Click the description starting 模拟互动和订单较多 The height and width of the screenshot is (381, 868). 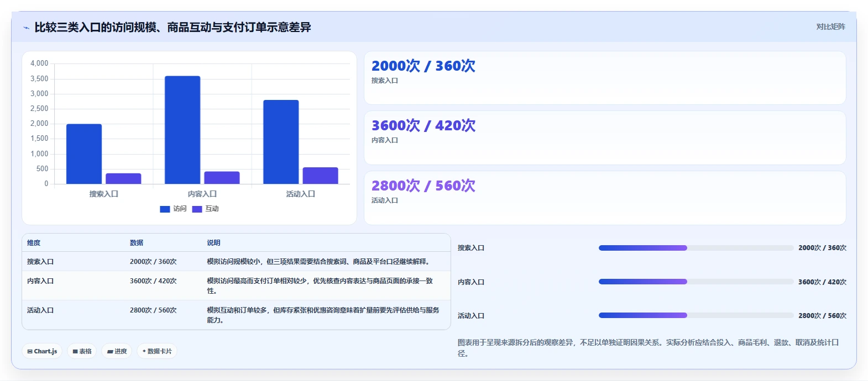tap(323, 315)
